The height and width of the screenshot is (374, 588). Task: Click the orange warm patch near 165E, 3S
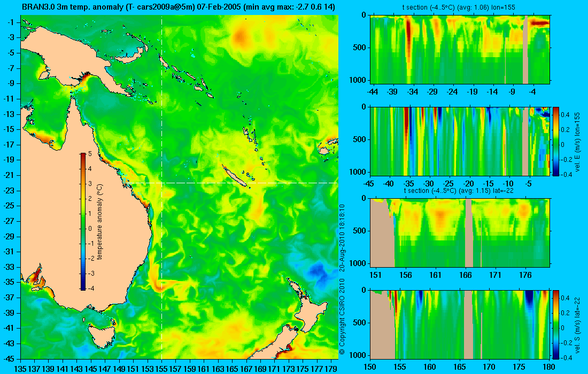(240, 37)
